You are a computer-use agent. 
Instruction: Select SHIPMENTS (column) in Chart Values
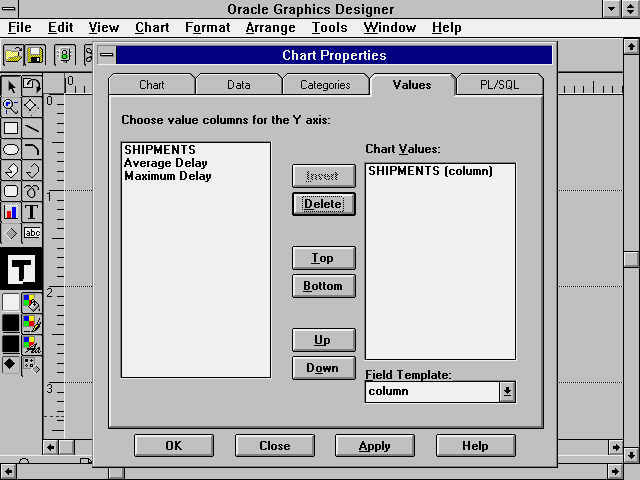[x=430, y=171]
